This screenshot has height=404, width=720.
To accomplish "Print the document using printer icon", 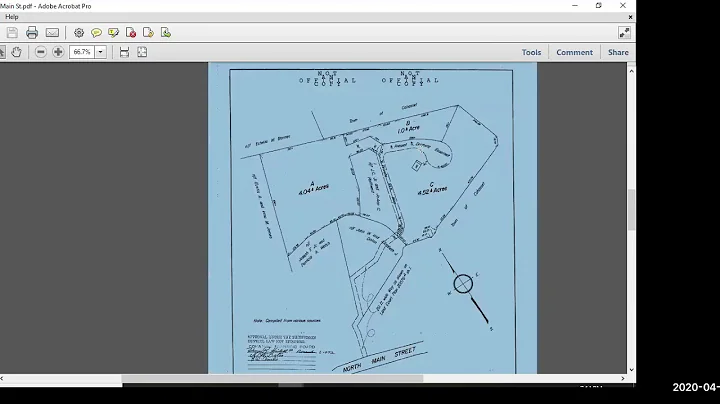I will pos(32,33).
